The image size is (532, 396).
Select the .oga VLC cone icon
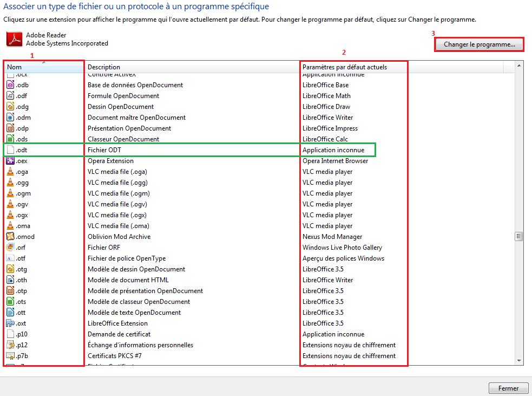click(x=10, y=172)
